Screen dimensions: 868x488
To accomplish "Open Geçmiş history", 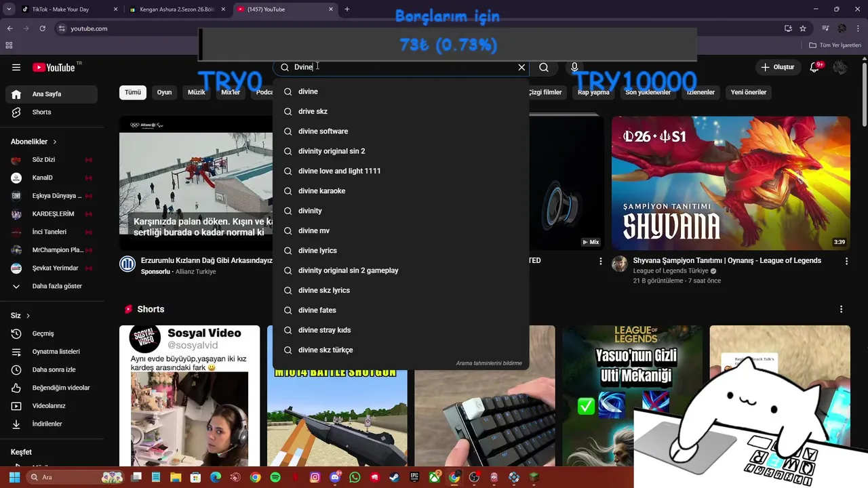I will pyautogui.click(x=52, y=333).
